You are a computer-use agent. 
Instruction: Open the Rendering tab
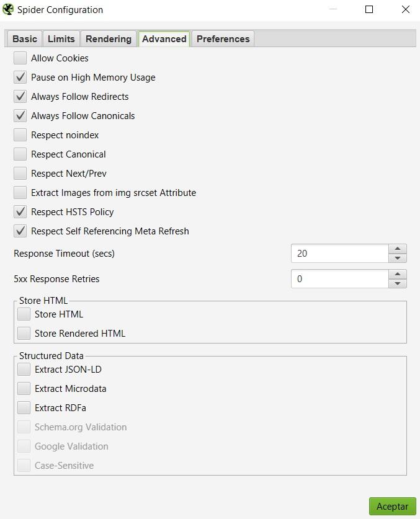tap(109, 38)
